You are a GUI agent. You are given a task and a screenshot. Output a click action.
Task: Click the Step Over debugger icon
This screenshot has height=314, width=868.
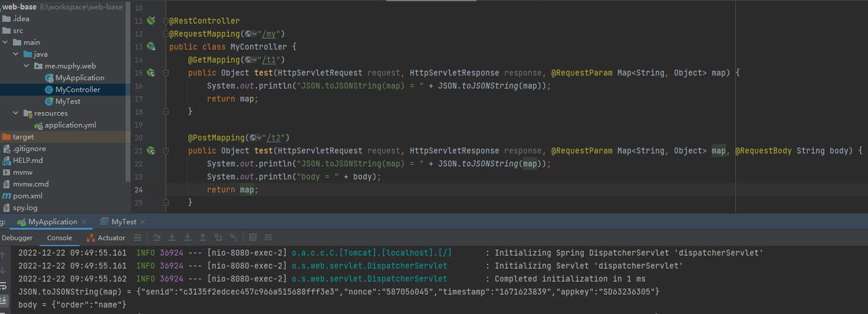[x=157, y=238]
